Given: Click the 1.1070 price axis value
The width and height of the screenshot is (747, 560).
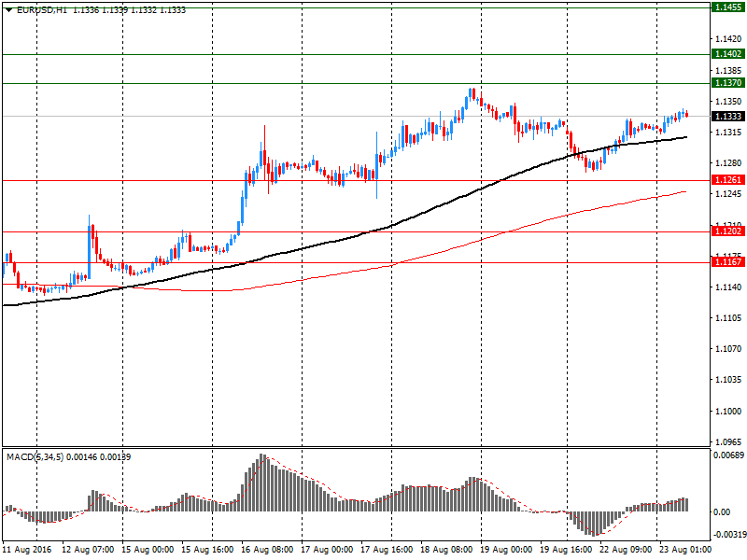Looking at the screenshot, I should [728, 349].
